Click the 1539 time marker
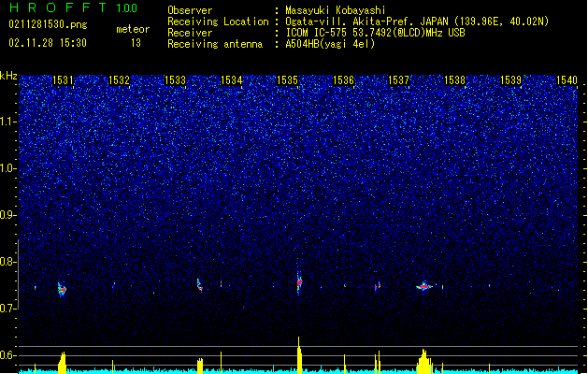588x374 pixels. (510, 80)
